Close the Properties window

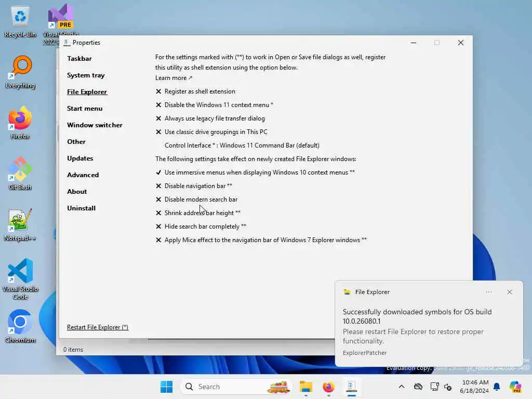pos(461,43)
